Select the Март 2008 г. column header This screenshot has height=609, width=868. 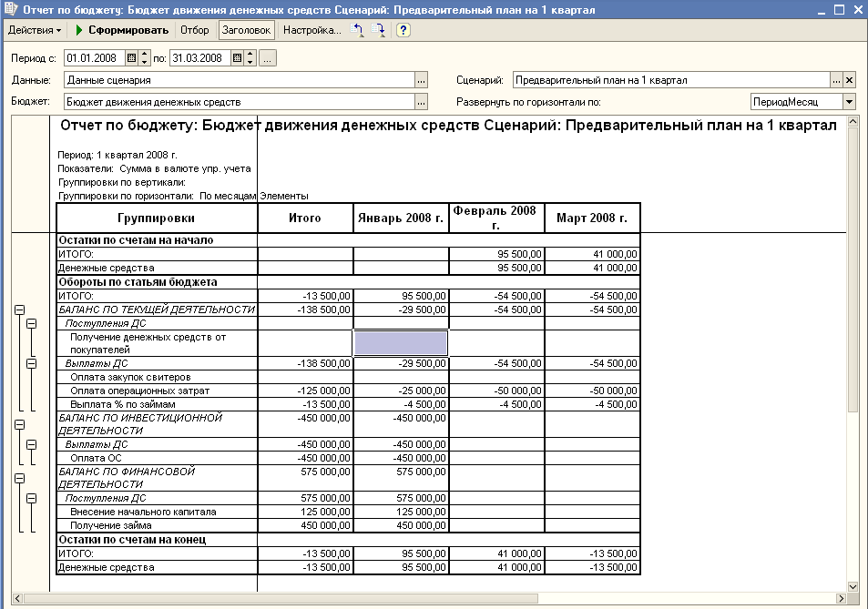click(592, 218)
